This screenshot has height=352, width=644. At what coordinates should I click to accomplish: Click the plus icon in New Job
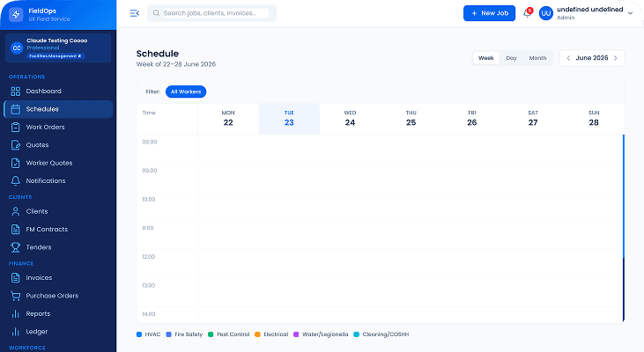click(474, 13)
